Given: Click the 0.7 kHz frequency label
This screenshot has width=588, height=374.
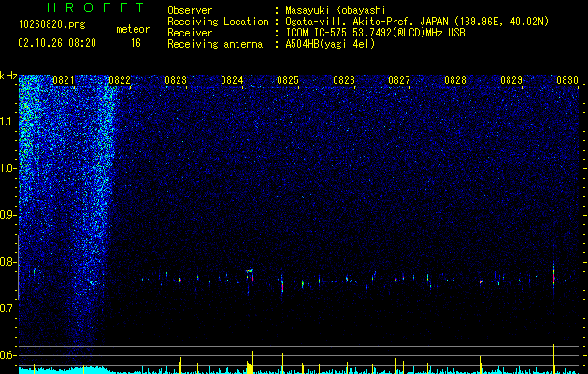Looking at the screenshot, I should pos(8,309).
